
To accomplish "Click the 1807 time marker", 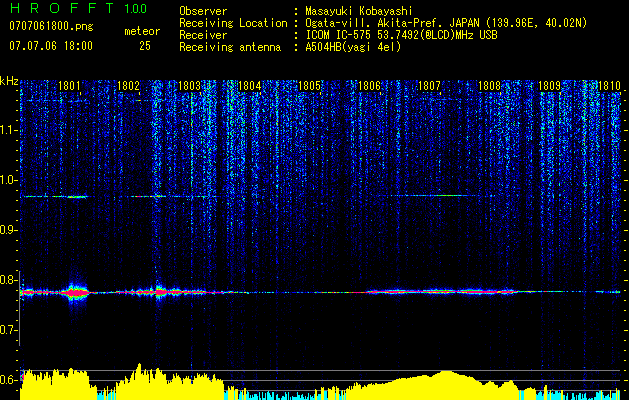I will [x=429, y=85].
